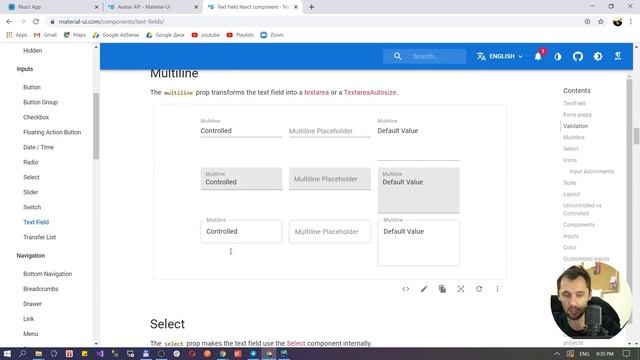
Task: Go back in browser history
Action: [x=9, y=22]
